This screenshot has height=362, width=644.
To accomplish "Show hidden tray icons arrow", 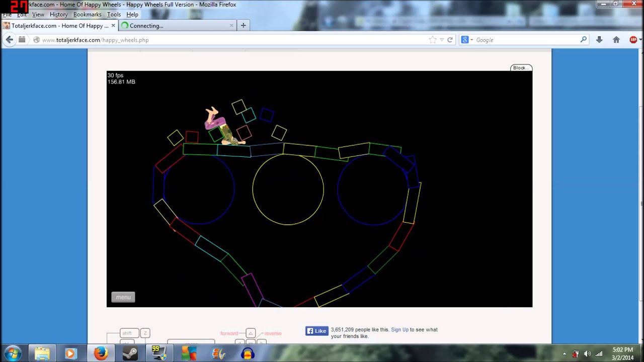I will click(x=565, y=354).
